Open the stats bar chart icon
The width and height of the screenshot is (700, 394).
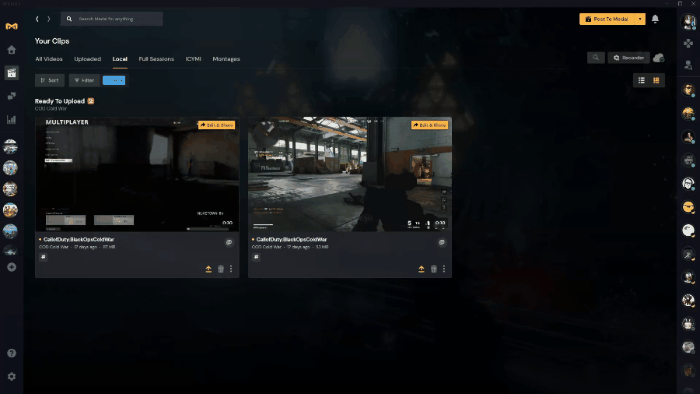click(12, 119)
